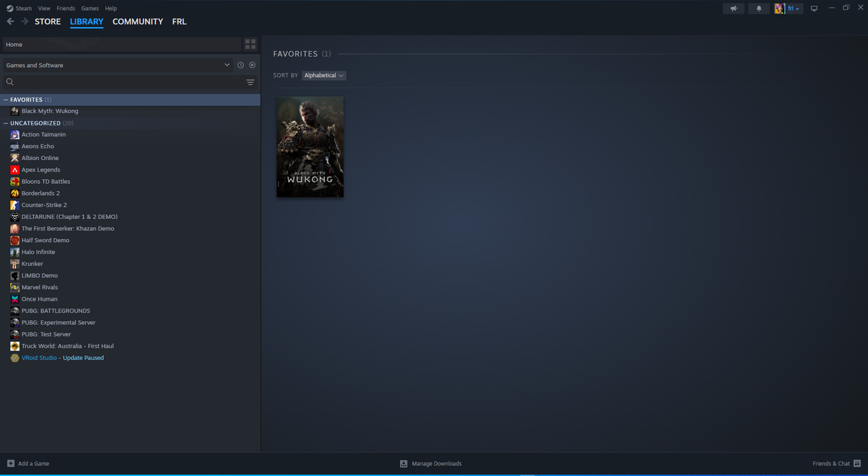Open the notifications bell
Screen dimensions: 868x476
pyautogui.click(x=759, y=8)
